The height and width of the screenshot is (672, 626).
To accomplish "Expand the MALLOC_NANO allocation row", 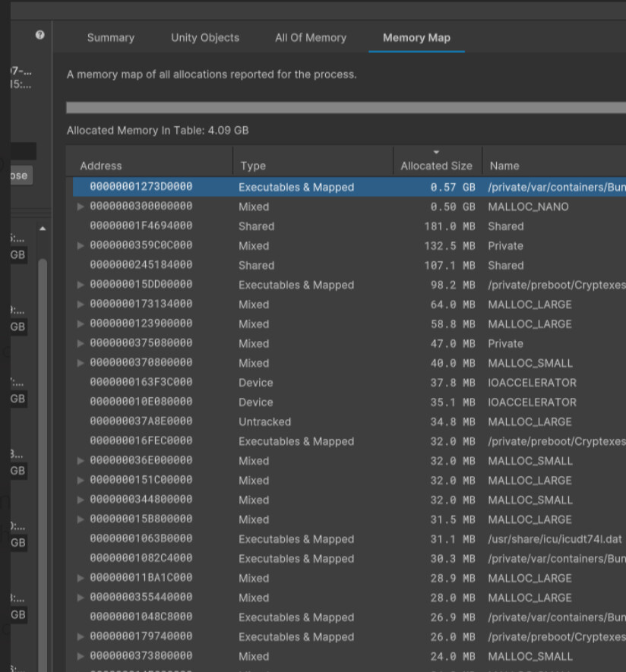I will (81, 207).
